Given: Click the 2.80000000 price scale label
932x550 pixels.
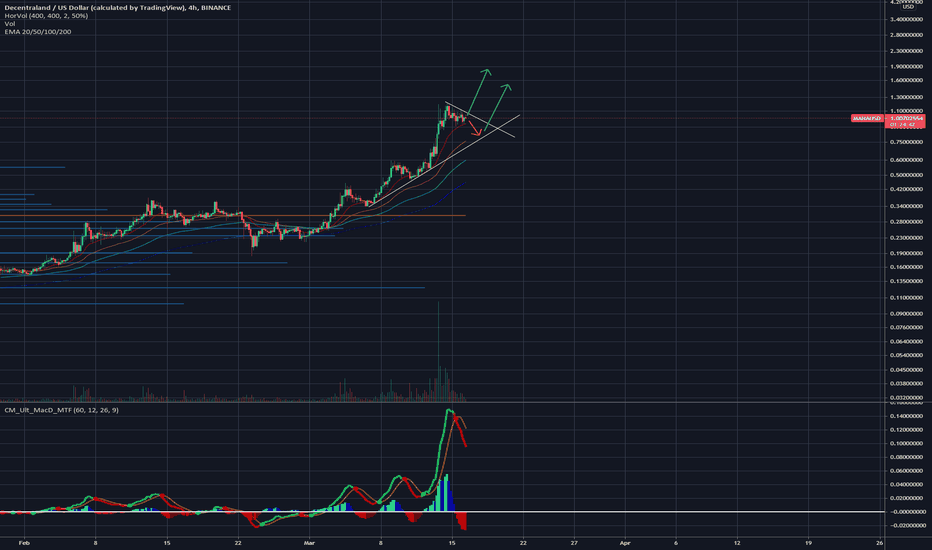Looking at the screenshot, I should tap(906, 35).
